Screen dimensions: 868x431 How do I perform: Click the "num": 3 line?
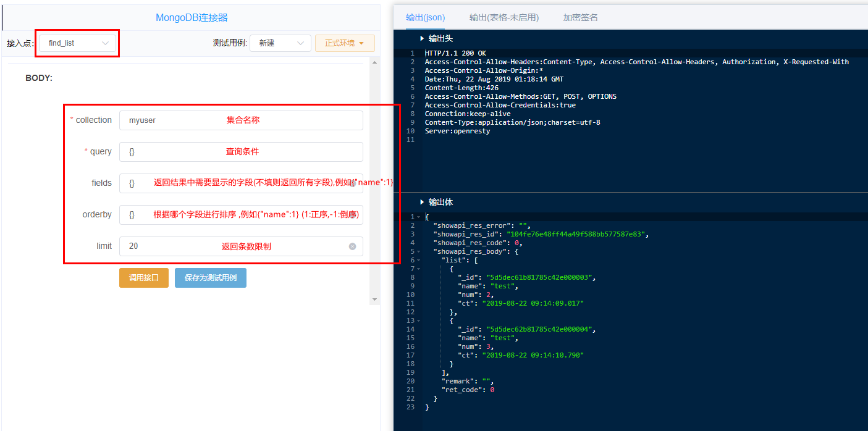tap(476, 346)
